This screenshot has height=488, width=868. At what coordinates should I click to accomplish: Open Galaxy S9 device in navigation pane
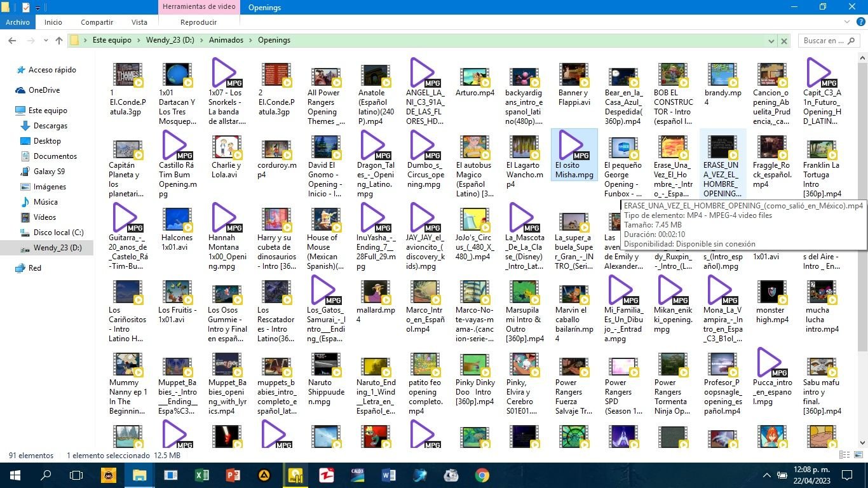pyautogui.click(x=49, y=172)
